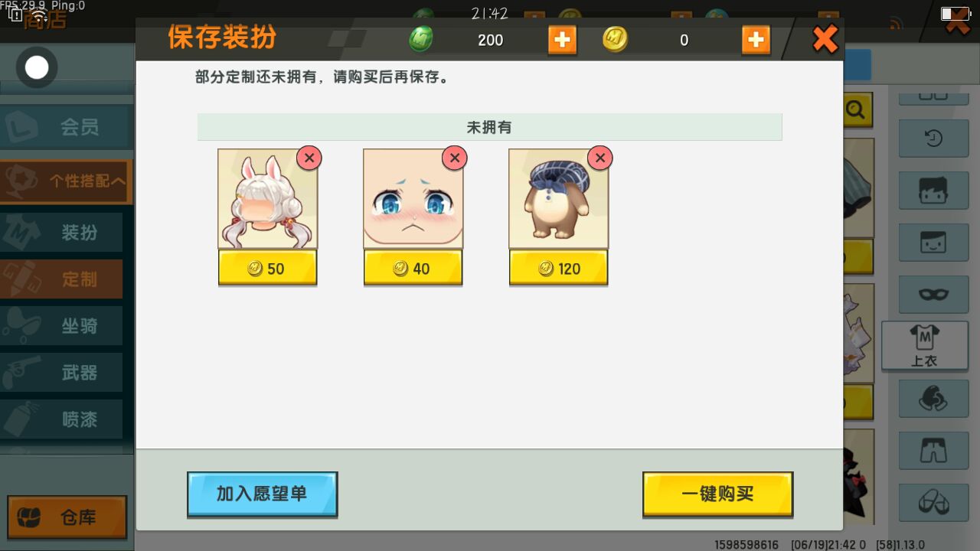Collapse the 个性搭配 sidebar section
This screenshot has height=551, width=980.
66,181
